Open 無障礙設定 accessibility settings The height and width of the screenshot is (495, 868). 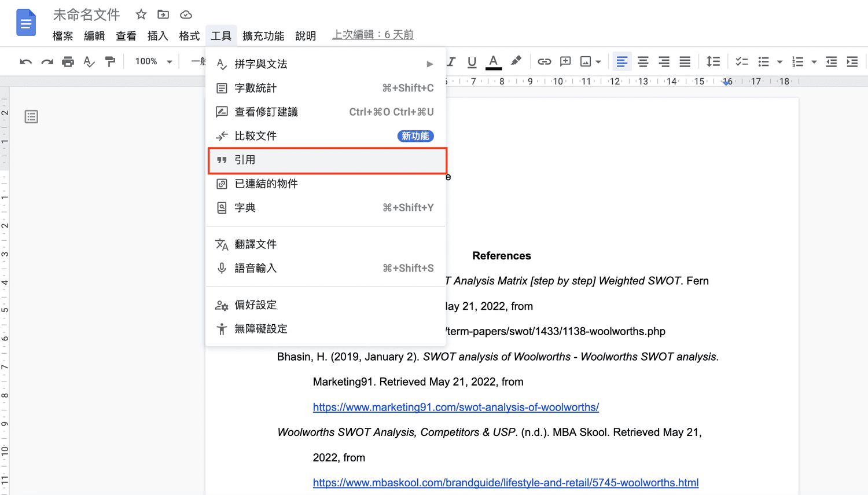pyautogui.click(x=325, y=329)
